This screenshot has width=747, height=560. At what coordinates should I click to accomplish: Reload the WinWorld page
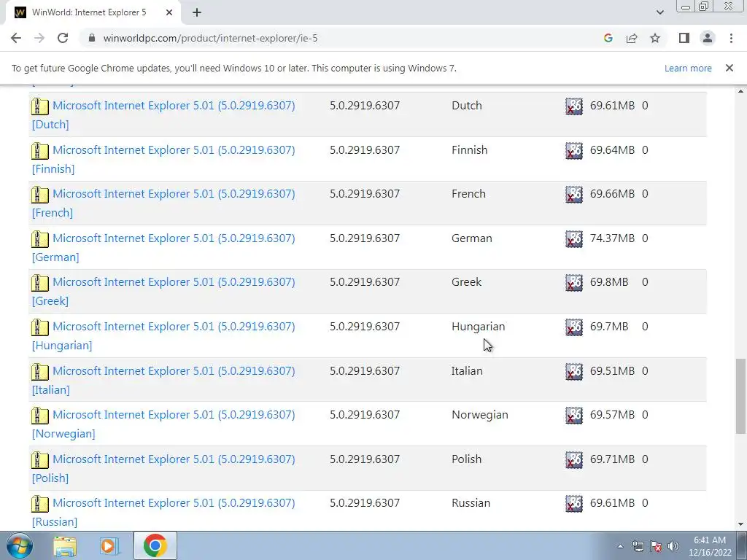click(x=63, y=38)
